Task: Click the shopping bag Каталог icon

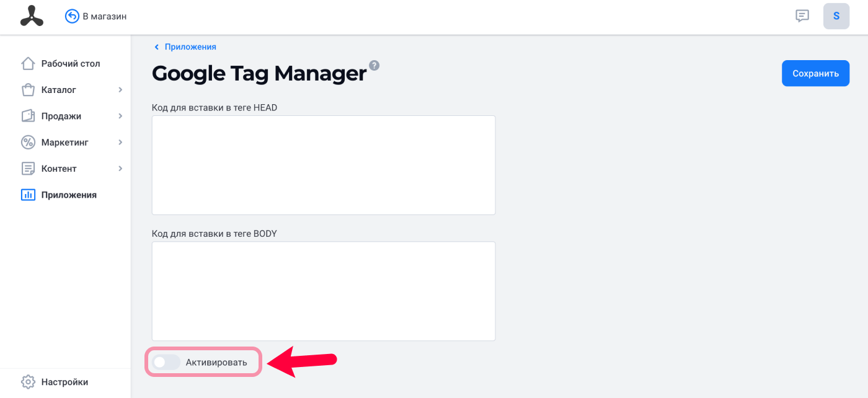Action: 28,90
